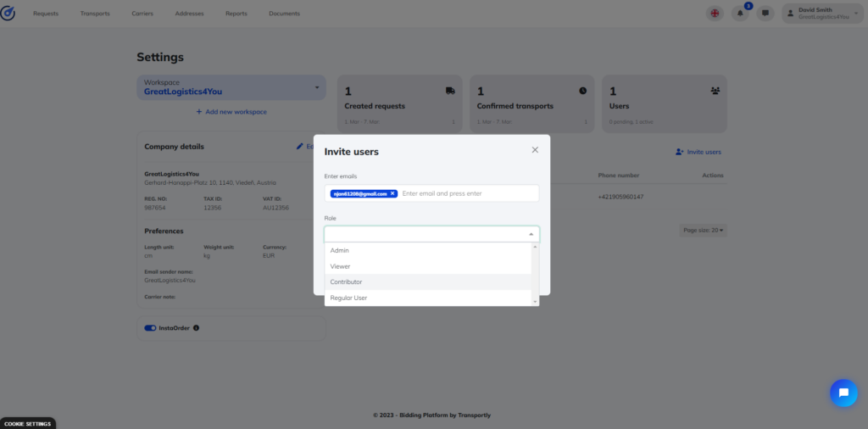Open the Reports menu

point(236,14)
